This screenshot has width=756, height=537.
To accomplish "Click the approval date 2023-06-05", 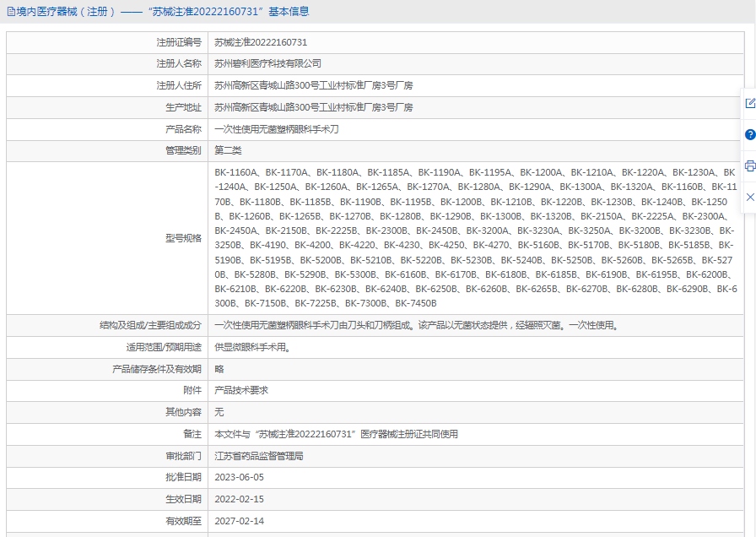I will pyautogui.click(x=239, y=478).
